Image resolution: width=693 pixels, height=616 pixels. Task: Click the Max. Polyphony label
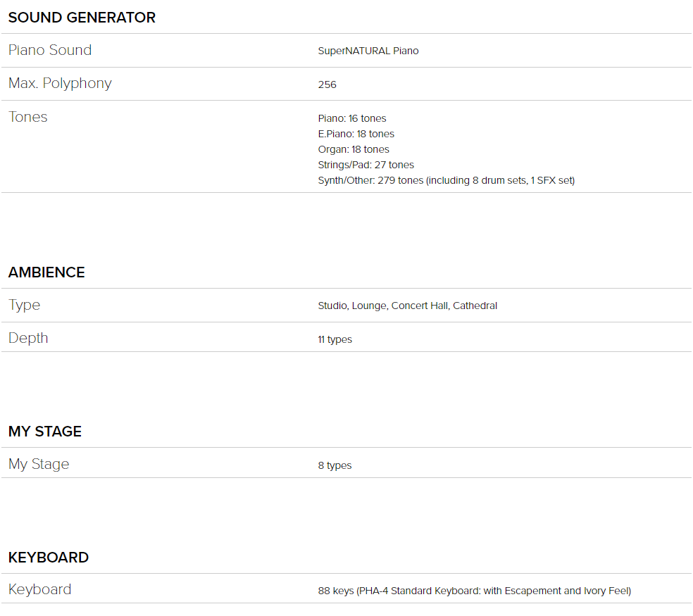(60, 83)
